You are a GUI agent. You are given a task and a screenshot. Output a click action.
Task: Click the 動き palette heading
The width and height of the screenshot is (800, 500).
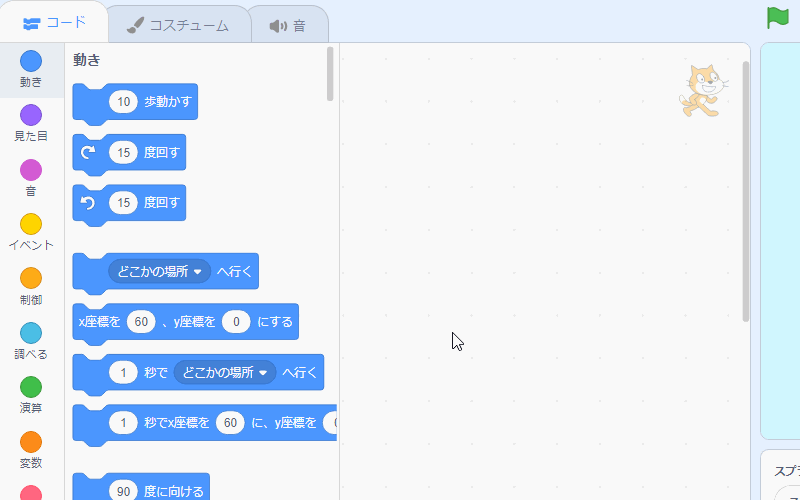click(x=87, y=60)
